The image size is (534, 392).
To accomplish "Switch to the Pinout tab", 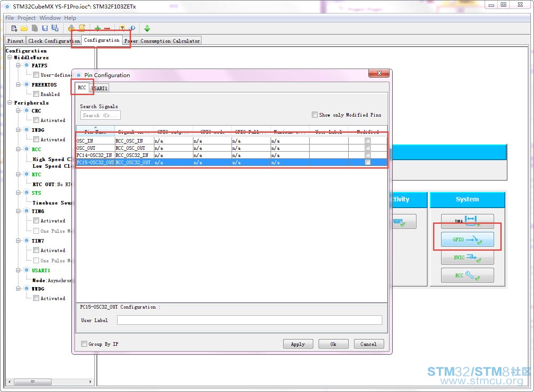I will [x=16, y=41].
